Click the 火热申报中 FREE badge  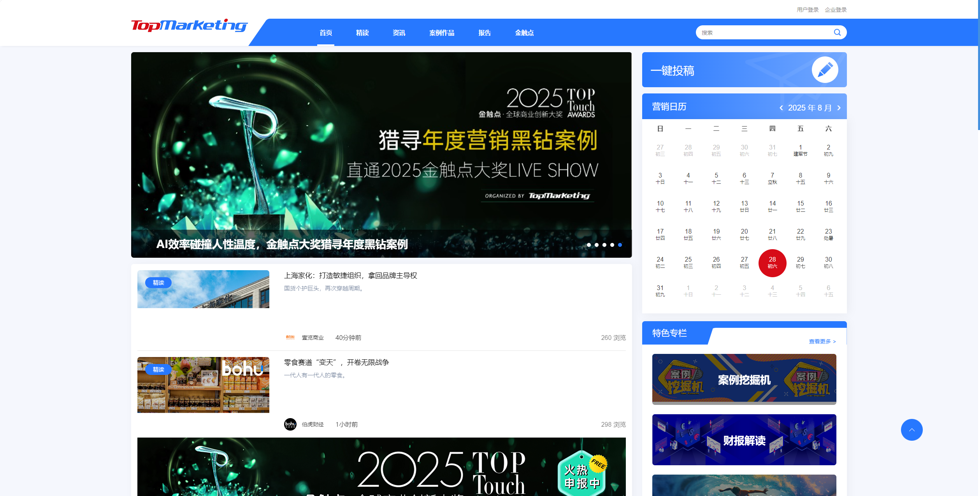(x=582, y=477)
